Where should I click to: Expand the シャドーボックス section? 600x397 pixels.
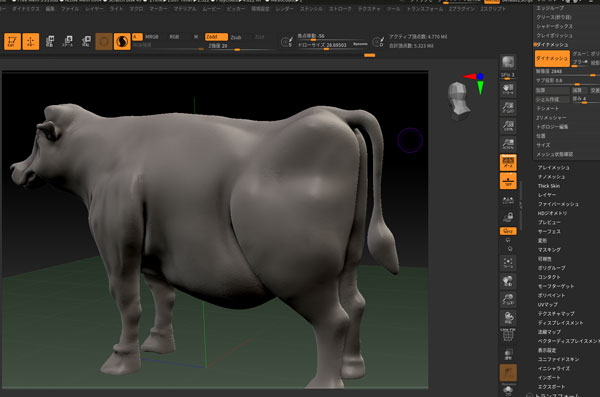click(554, 26)
